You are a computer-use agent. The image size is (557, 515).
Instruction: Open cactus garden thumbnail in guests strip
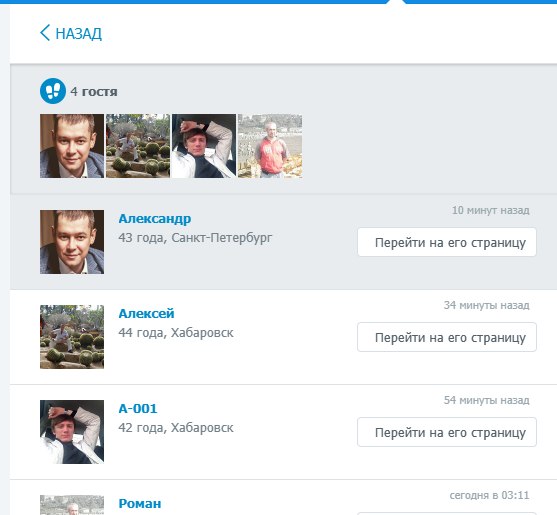tap(138, 146)
